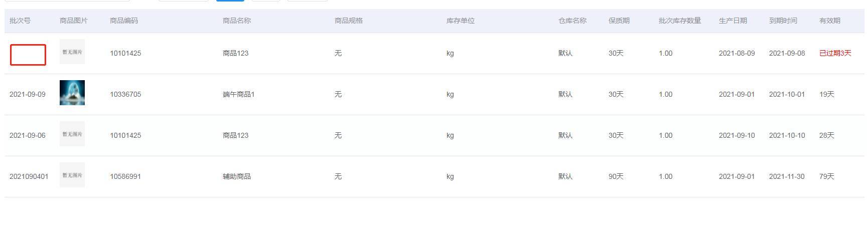Select the product name 辅助商品
Viewport: 868px width, 251px height.
[237, 176]
